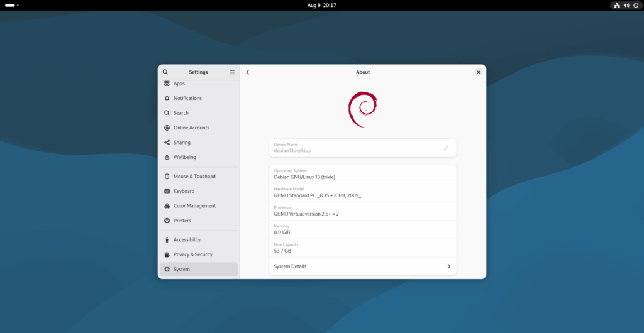
Task: Open the Sharing settings panel
Action: [x=198, y=142]
